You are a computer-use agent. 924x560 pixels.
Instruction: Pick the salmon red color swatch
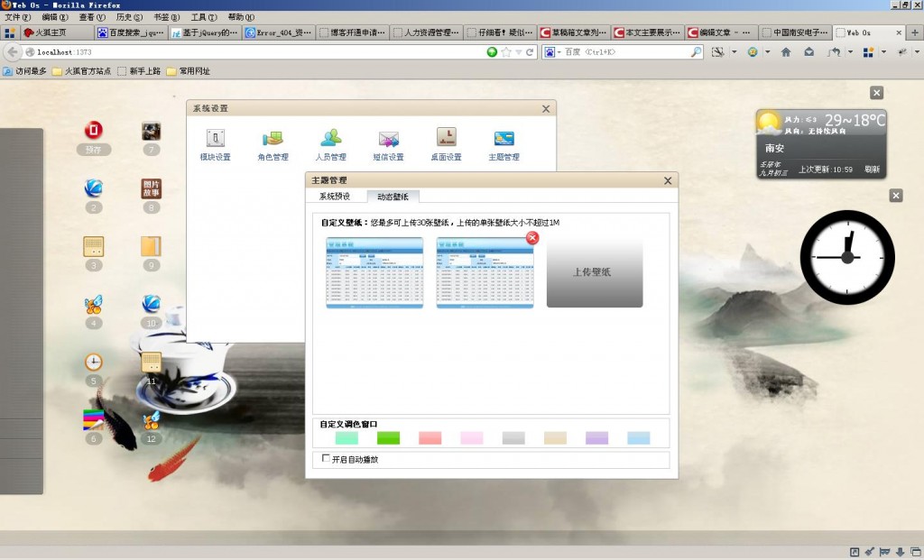(x=430, y=437)
